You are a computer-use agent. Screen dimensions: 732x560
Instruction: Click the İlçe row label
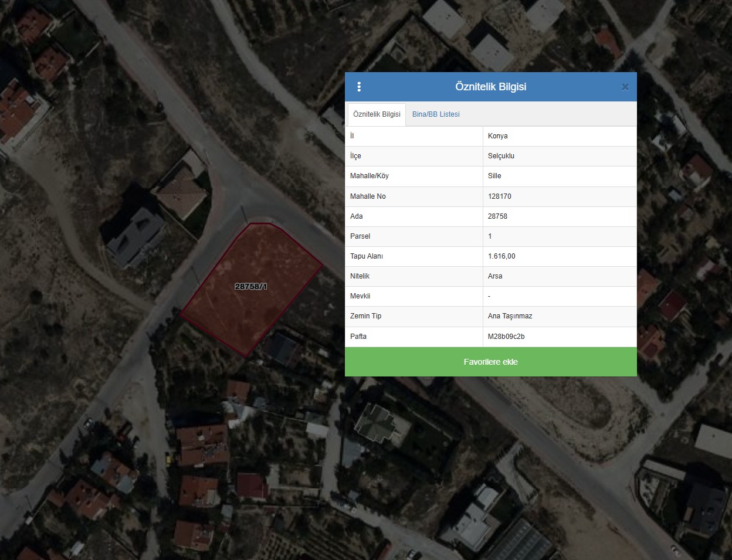tap(355, 156)
